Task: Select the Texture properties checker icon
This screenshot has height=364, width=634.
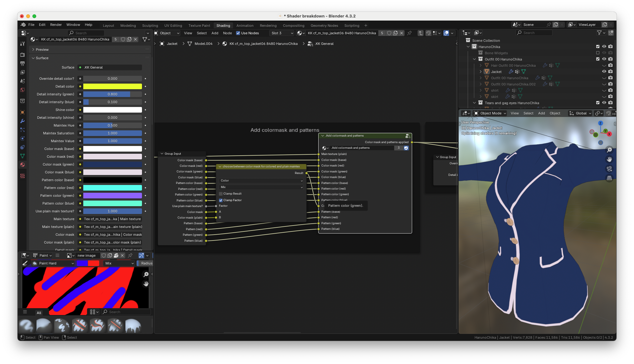Action: (x=22, y=176)
